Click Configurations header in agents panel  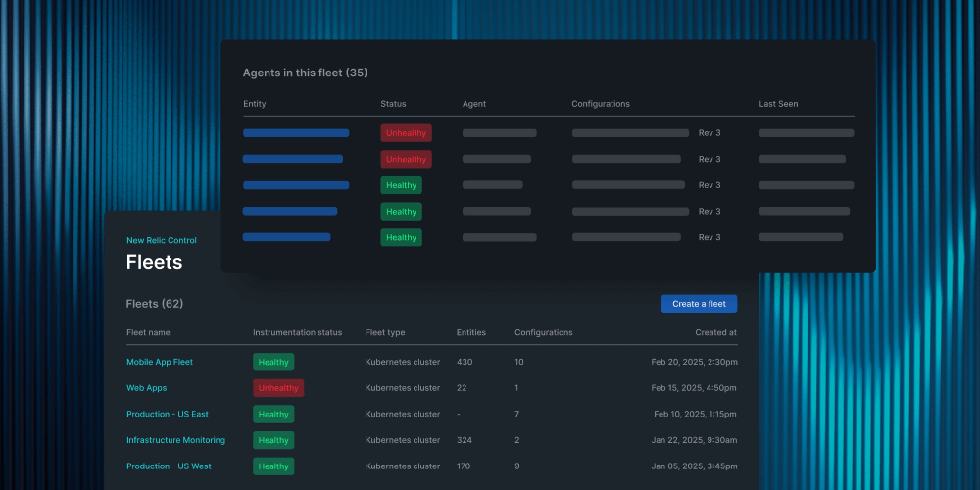point(601,104)
